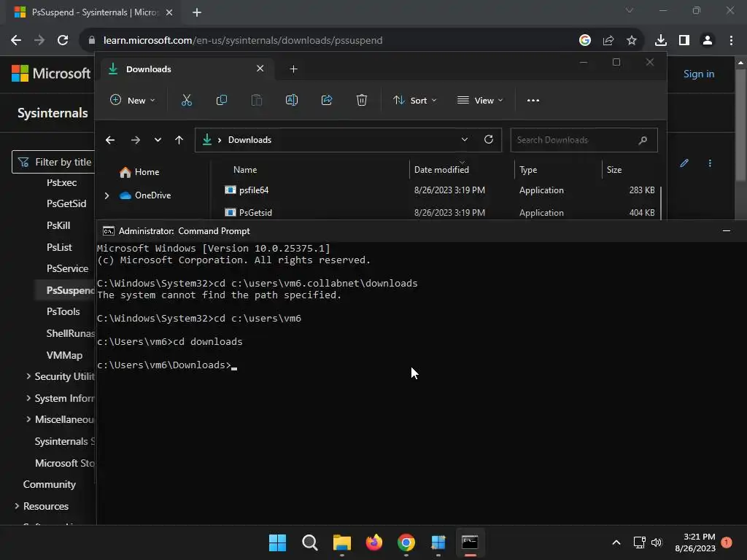Open Chrome downloads icon
This screenshot has height=560, width=747.
pos(660,41)
